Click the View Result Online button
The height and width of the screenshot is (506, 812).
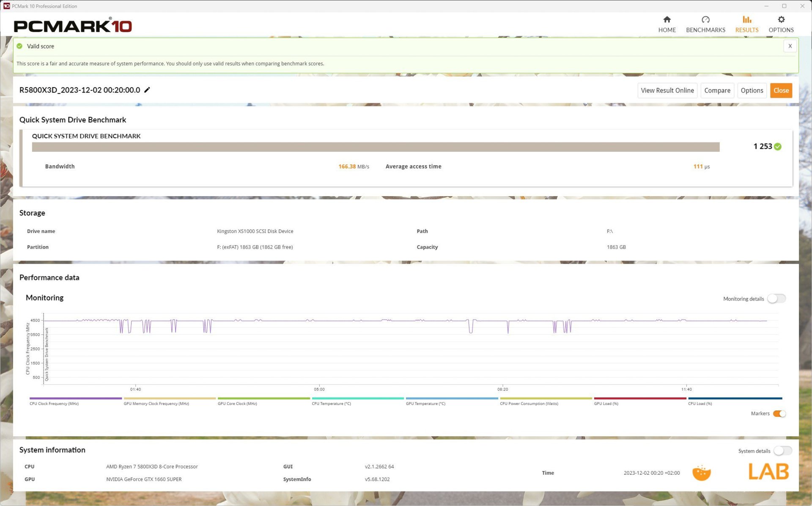[667, 90]
